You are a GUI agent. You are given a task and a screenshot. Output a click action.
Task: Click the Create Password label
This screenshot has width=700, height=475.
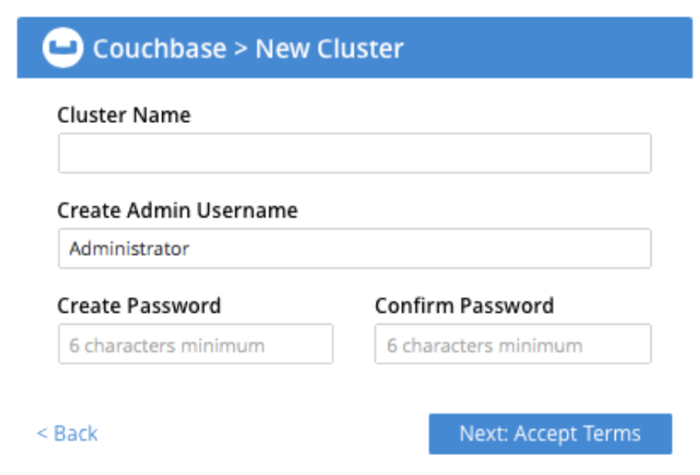point(139,305)
